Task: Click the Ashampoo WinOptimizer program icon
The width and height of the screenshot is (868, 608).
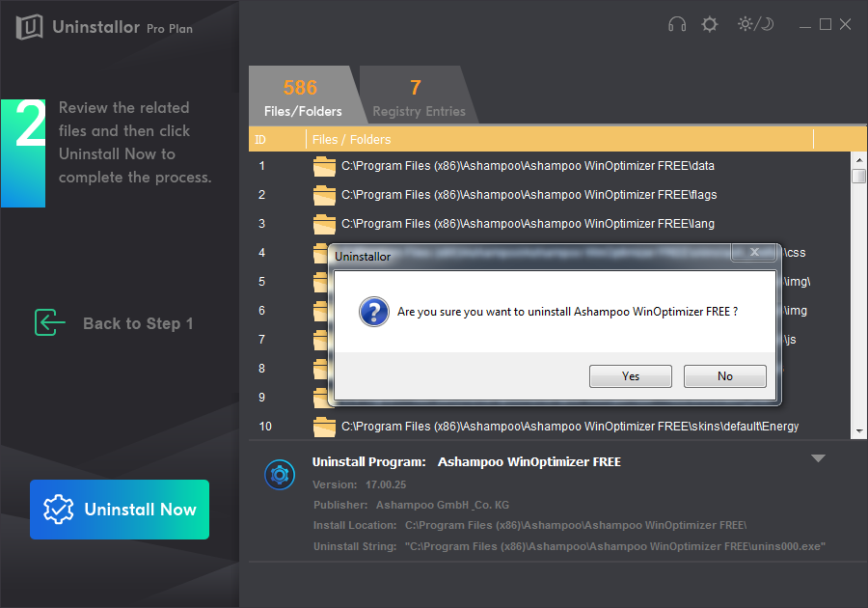Action: pyautogui.click(x=280, y=475)
